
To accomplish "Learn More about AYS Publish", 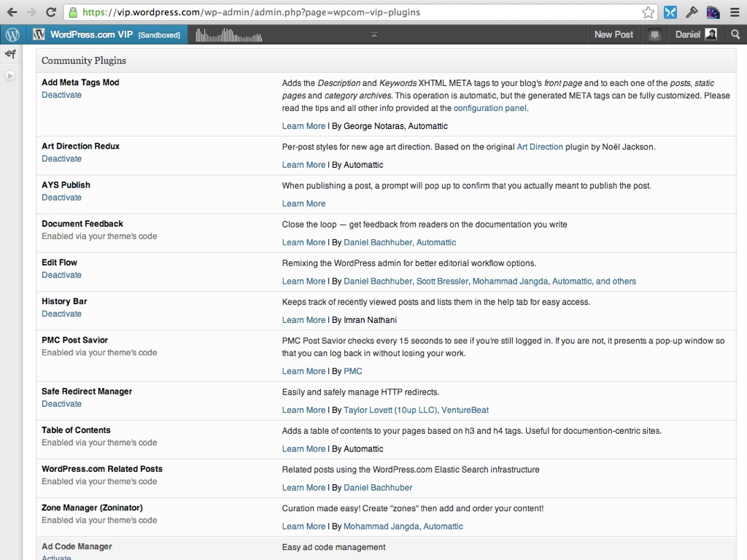I will tap(303, 204).
